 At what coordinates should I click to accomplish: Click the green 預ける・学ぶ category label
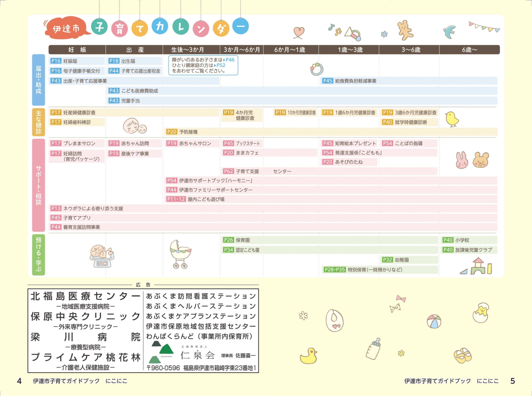tap(39, 255)
